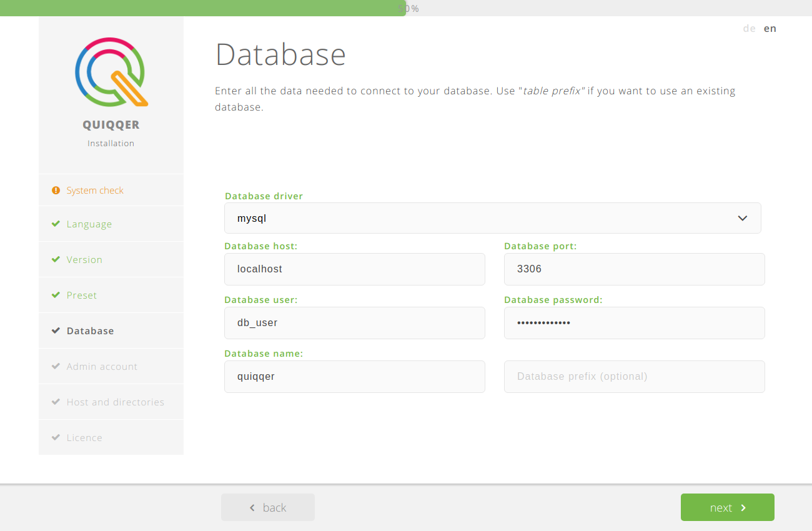Viewport: 812px width, 531px height.
Task: Select English (en) language option
Action: pos(770,28)
